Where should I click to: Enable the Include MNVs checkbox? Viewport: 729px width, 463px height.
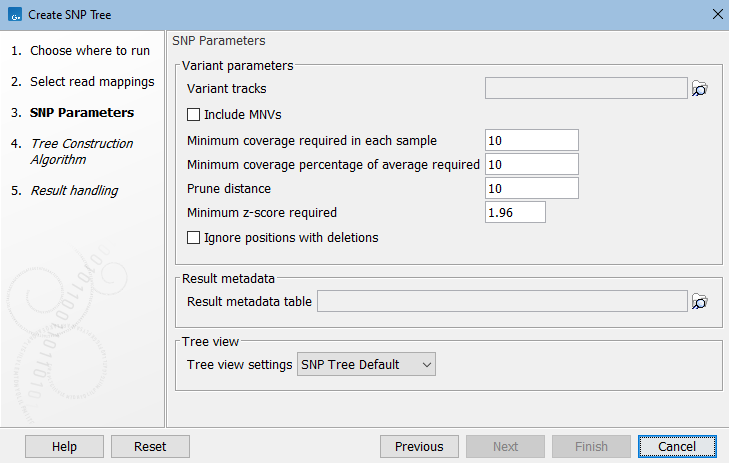195,115
